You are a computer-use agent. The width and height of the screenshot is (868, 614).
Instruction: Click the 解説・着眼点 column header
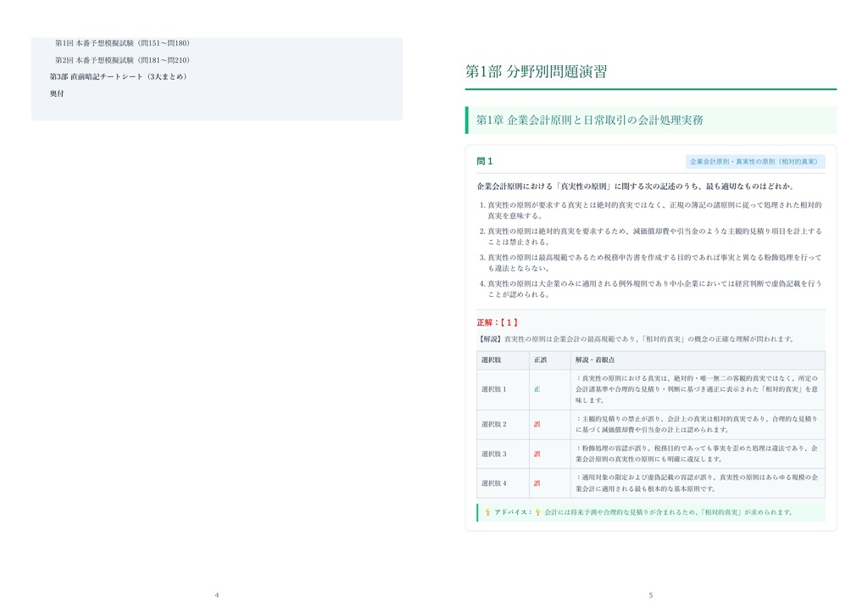point(698,360)
